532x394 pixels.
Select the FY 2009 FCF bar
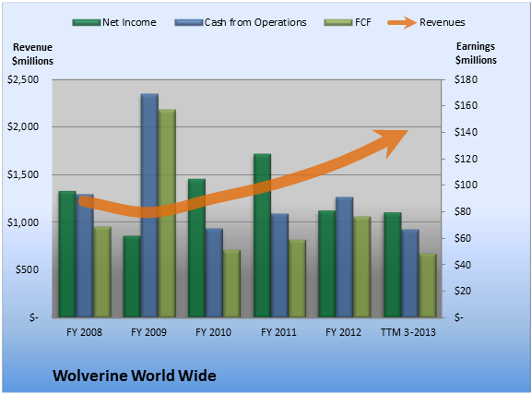coord(167,214)
